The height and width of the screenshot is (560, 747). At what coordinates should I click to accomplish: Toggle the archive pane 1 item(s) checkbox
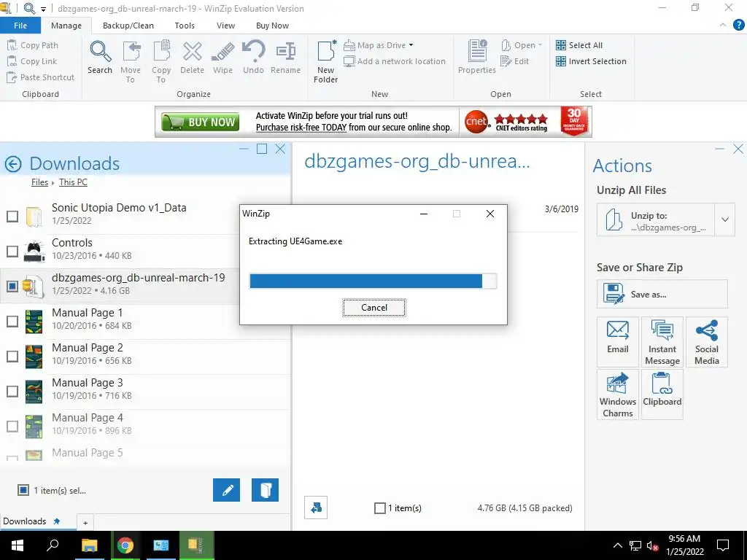[x=379, y=508]
